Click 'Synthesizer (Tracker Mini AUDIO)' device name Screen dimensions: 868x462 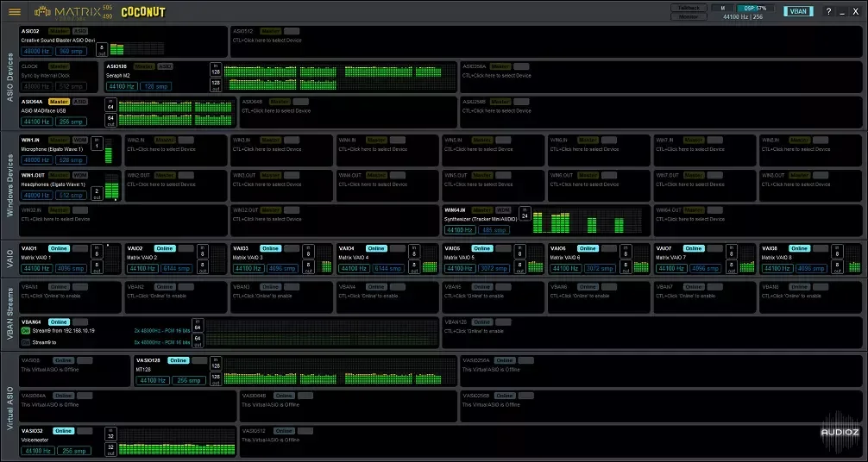[481, 219]
